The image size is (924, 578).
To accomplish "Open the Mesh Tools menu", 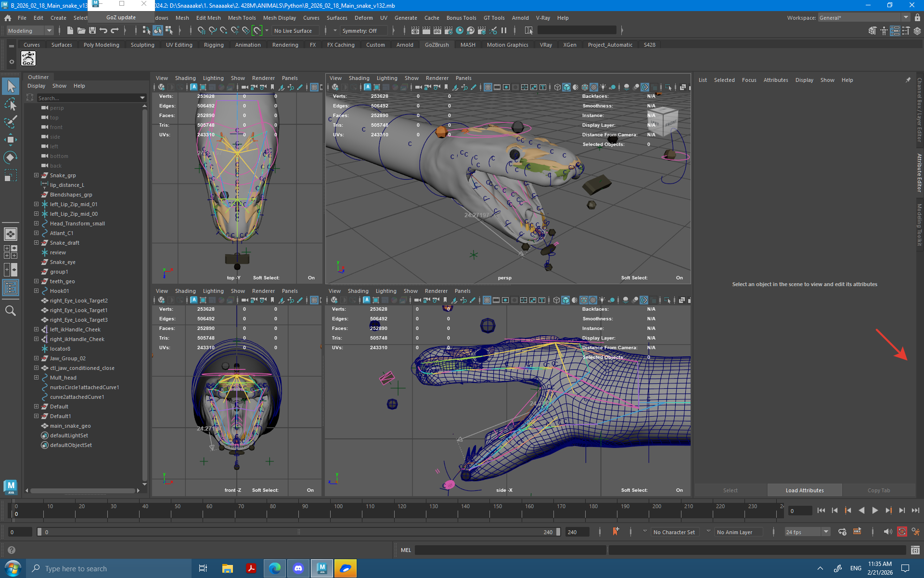I will [242, 18].
